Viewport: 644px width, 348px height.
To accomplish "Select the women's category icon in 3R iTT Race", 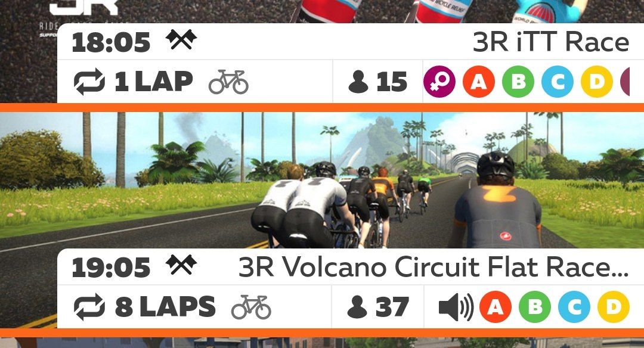I will (x=439, y=82).
